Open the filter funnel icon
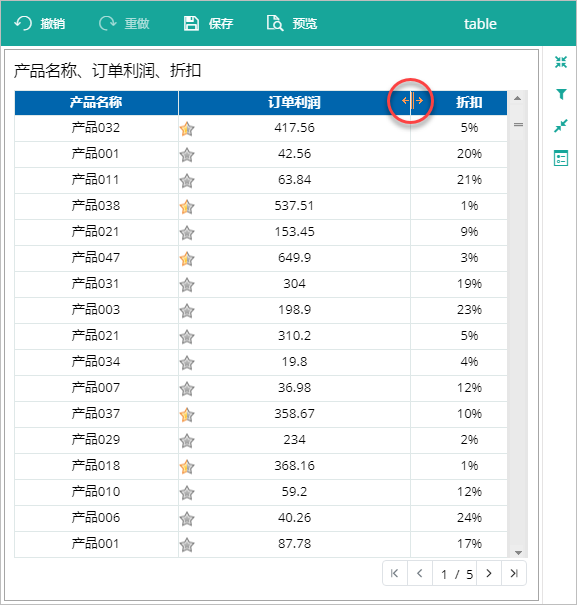 click(561, 94)
